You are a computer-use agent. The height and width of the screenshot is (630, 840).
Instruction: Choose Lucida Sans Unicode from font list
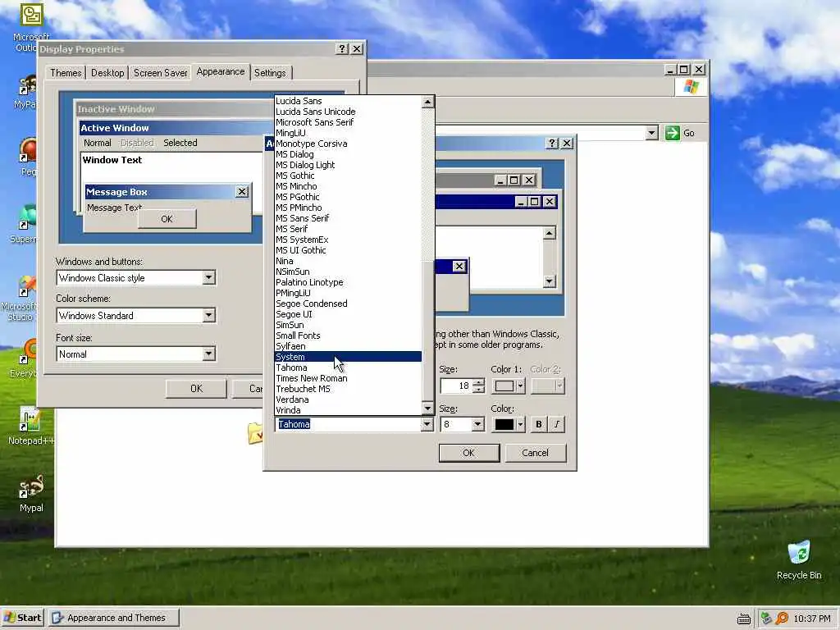click(x=348, y=112)
